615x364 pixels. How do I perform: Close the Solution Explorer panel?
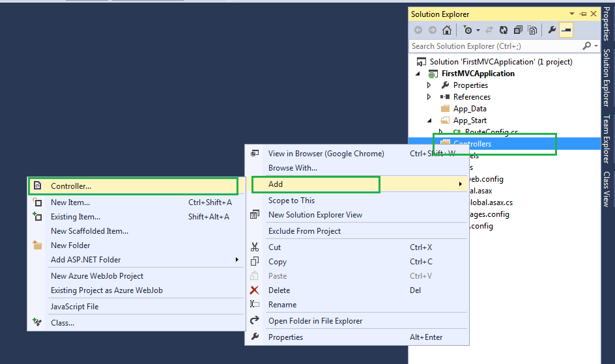pyautogui.click(x=594, y=14)
